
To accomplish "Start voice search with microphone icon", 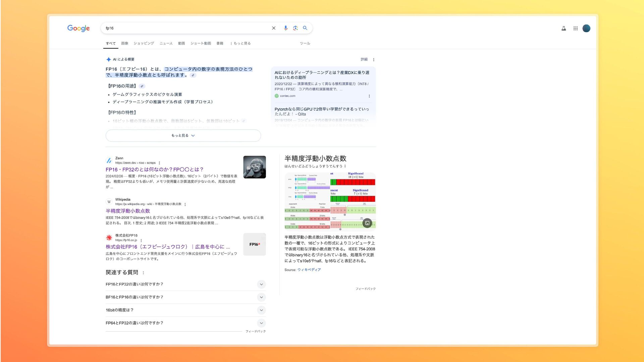I will pos(285,28).
